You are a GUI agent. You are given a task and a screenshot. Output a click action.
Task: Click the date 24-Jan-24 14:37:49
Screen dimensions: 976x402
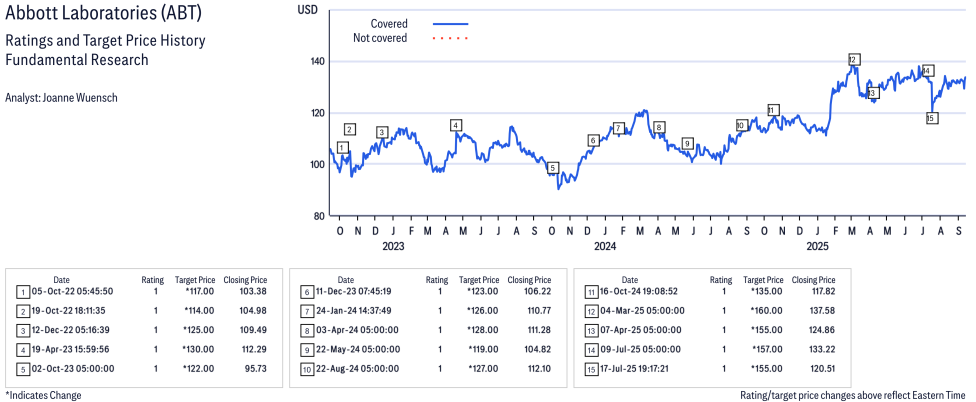point(356,311)
